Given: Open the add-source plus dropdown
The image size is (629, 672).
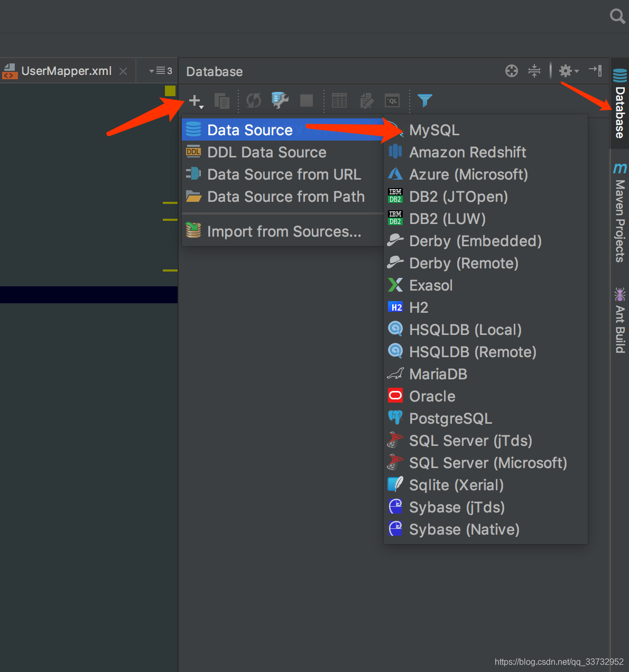Looking at the screenshot, I should pos(195,101).
